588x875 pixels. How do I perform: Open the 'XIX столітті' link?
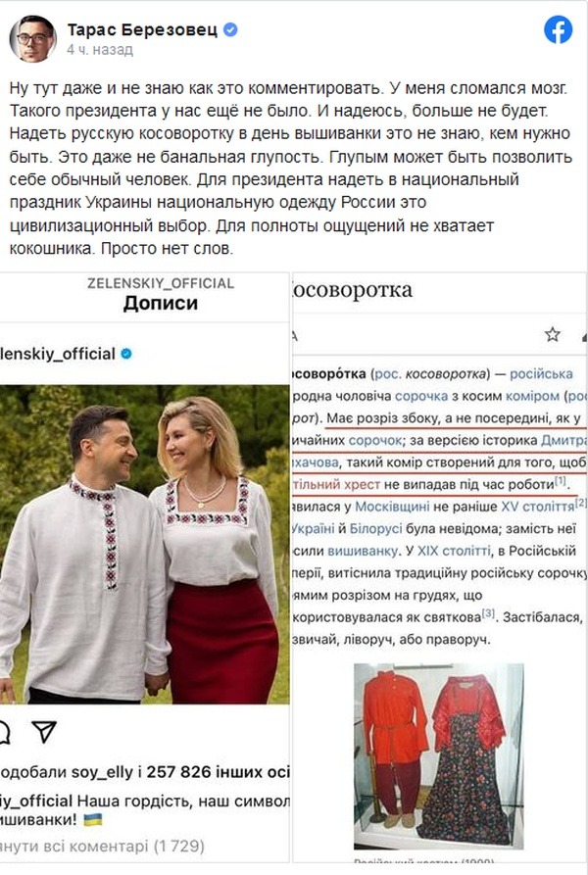454,551
